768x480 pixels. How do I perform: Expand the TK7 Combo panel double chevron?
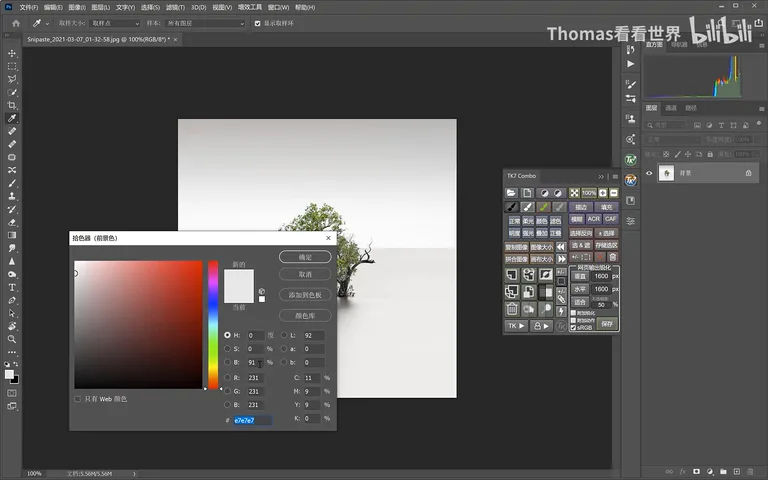click(x=601, y=176)
